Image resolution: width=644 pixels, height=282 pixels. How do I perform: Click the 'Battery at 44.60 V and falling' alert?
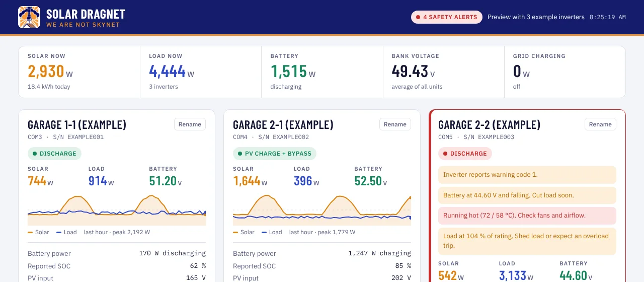pyautogui.click(x=527, y=195)
